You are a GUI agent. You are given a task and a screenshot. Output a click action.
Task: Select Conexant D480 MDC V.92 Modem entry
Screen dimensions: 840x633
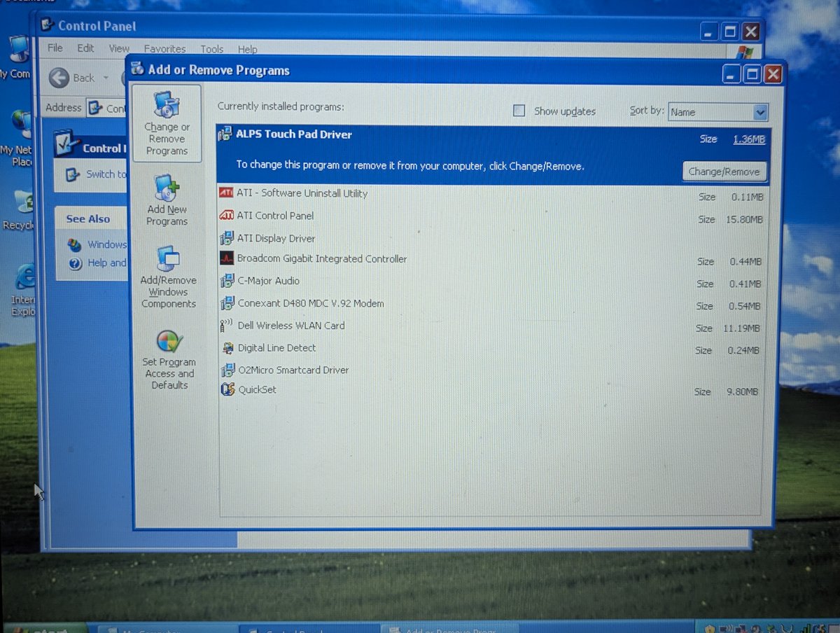[493, 304]
